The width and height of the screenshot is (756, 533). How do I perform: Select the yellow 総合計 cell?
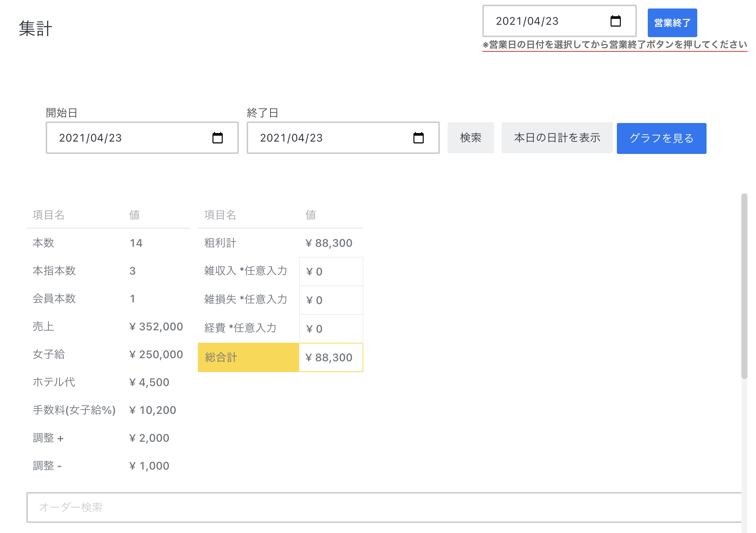point(248,357)
